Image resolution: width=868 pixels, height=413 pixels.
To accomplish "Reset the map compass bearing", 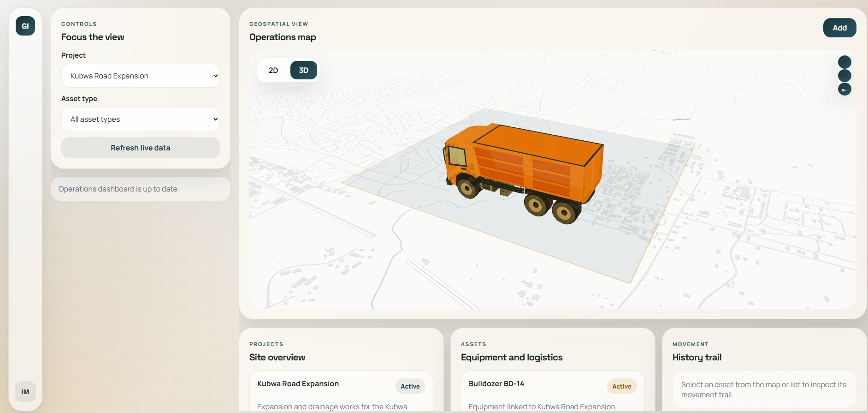I will (x=844, y=90).
